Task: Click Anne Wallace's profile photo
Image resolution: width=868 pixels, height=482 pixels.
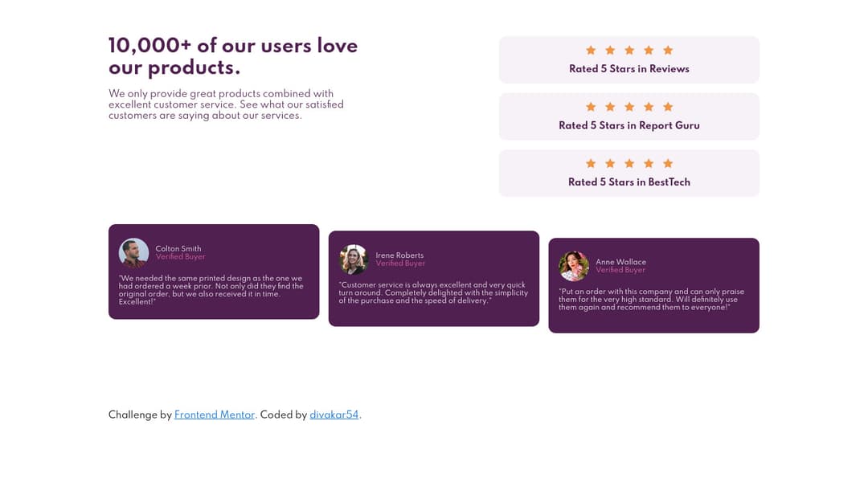Action: pos(574,266)
